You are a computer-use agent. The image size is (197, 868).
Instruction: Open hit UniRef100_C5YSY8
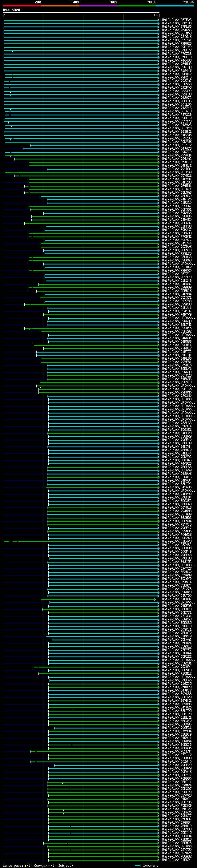(177, 121)
